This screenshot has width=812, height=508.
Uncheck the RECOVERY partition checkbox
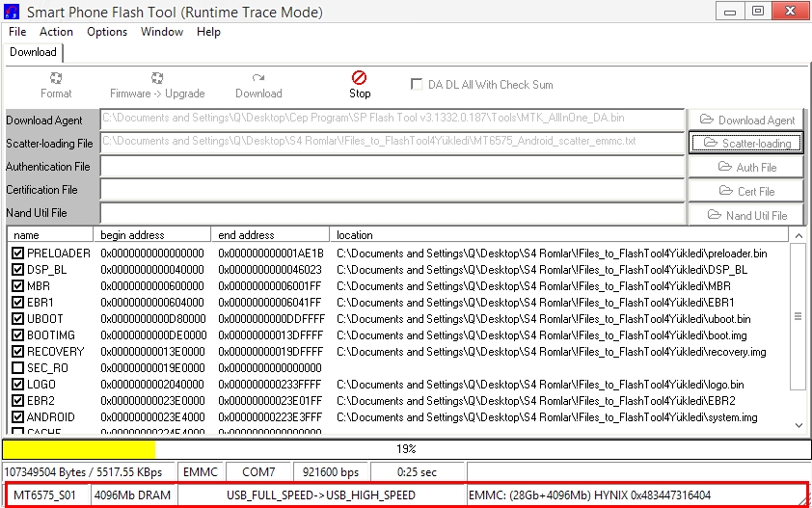pyautogui.click(x=17, y=352)
